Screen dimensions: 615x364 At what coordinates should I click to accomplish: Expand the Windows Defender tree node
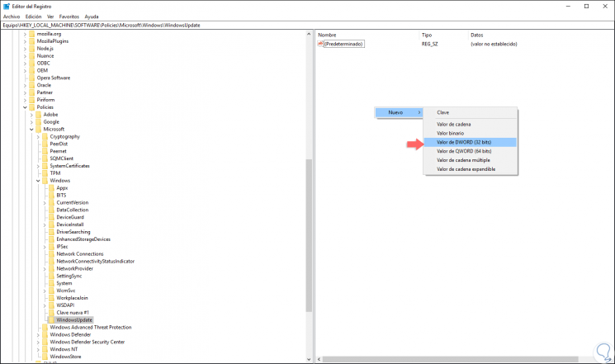38,334
